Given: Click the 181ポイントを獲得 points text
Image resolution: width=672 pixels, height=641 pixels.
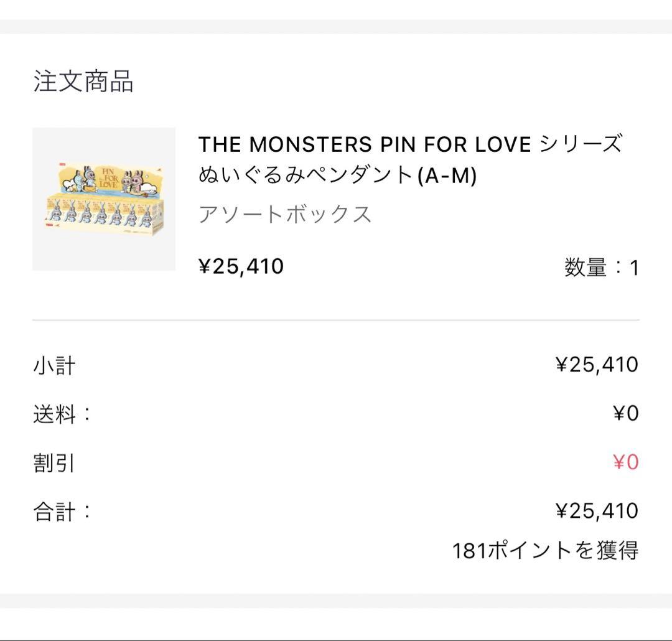Looking at the screenshot, I should pyautogui.click(x=545, y=551).
